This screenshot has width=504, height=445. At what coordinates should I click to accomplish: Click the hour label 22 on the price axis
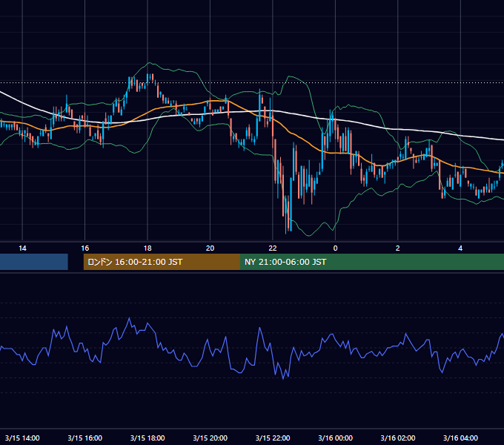[x=273, y=248]
